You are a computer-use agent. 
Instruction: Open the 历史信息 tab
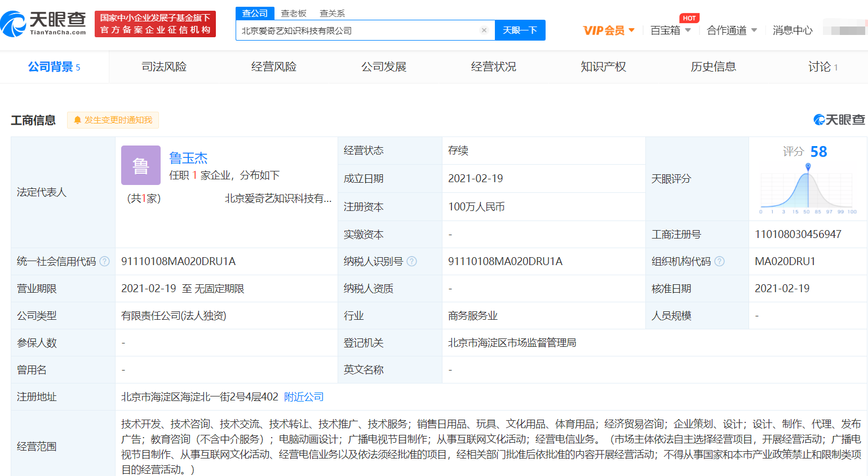[714, 67]
